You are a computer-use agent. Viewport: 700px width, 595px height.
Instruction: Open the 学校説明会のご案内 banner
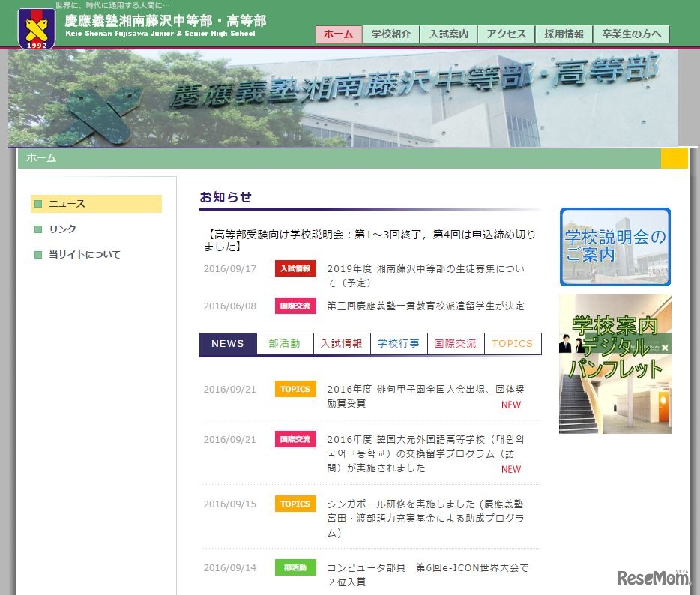click(x=615, y=247)
